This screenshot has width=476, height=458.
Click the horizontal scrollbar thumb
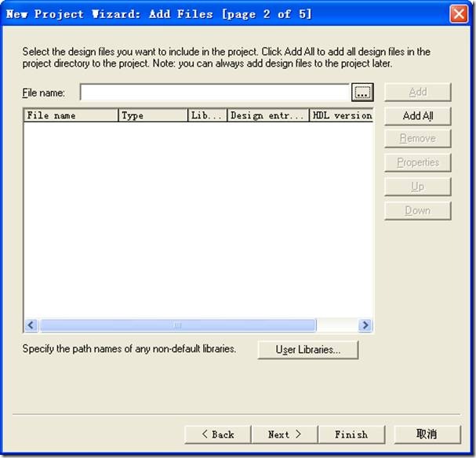coord(176,325)
